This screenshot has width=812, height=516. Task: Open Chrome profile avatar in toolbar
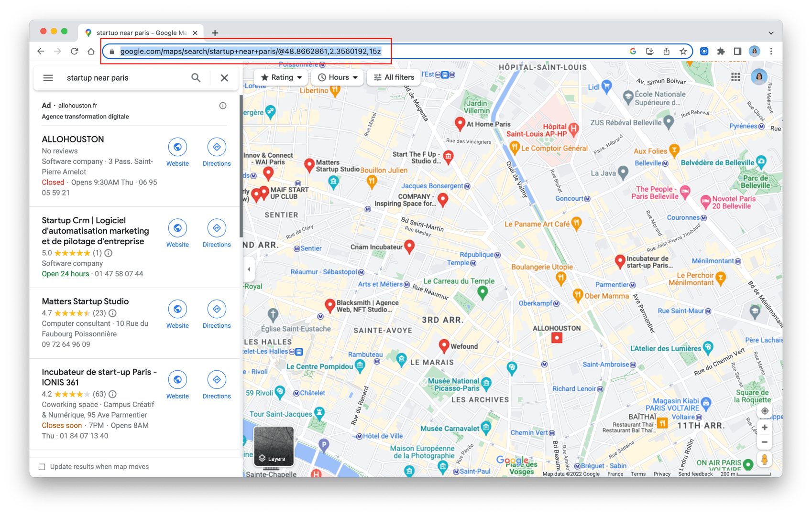[x=754, y=51]
